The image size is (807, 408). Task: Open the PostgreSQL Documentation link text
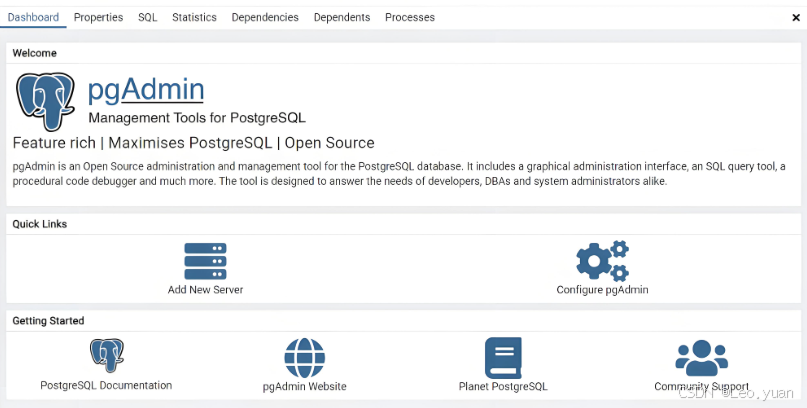(106, 385)
